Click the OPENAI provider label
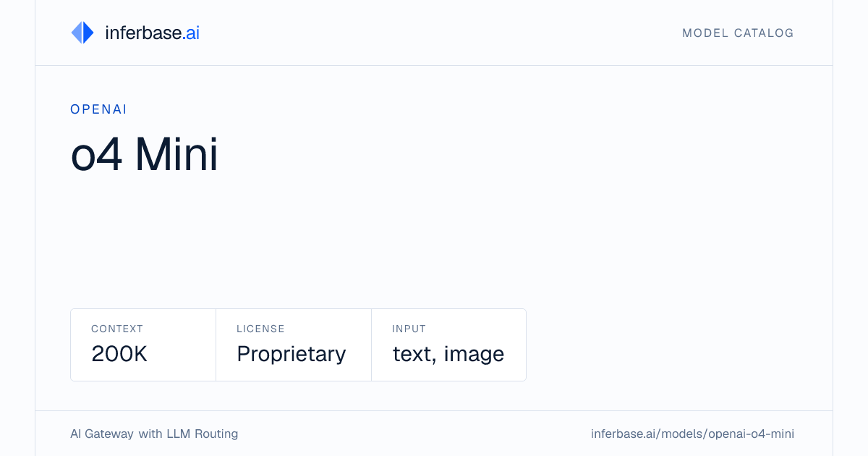The width and height of the screenshot is (868, 456). pyautogui.click(x=99, y=109)
